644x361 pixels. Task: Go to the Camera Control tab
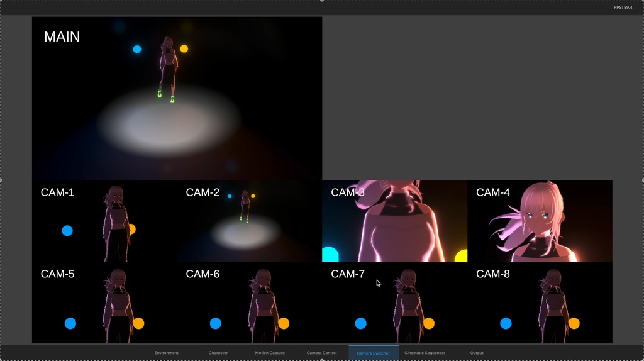coord(321,353)
